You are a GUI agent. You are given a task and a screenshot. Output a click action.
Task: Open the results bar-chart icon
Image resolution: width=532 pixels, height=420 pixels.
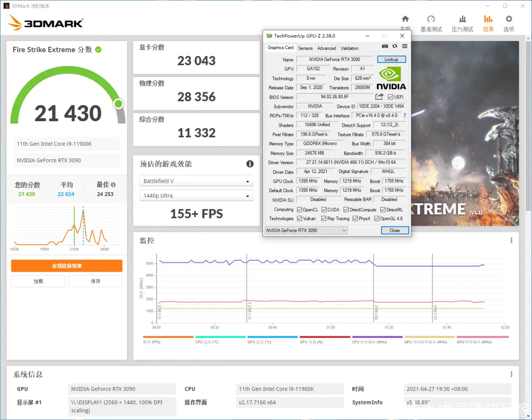click(488, 19)
